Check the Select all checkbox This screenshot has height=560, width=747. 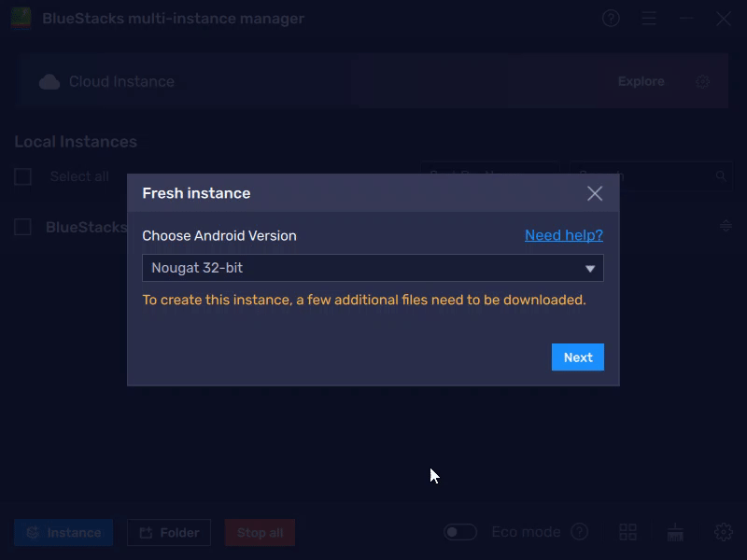pos(22,176)
